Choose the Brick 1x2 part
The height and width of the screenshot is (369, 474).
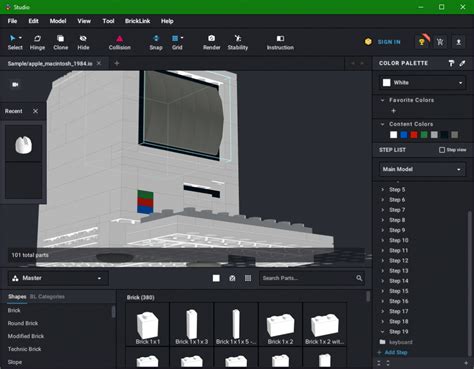point(280,325)
